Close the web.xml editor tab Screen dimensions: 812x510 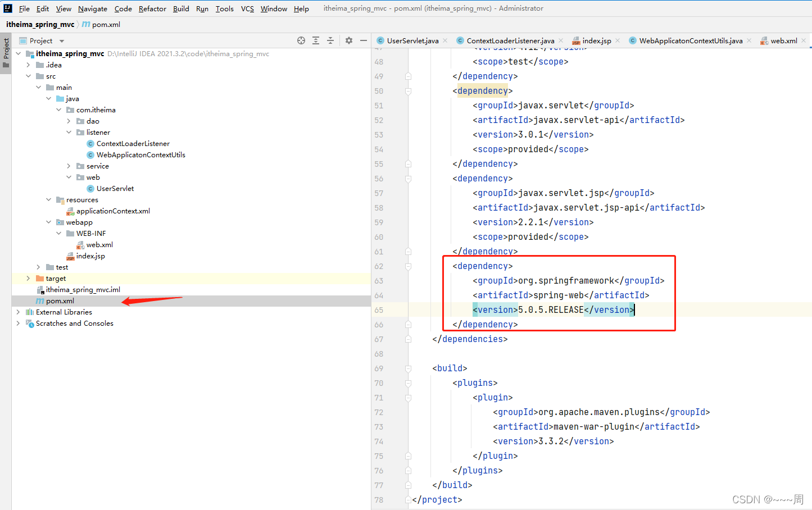point(804,40)
